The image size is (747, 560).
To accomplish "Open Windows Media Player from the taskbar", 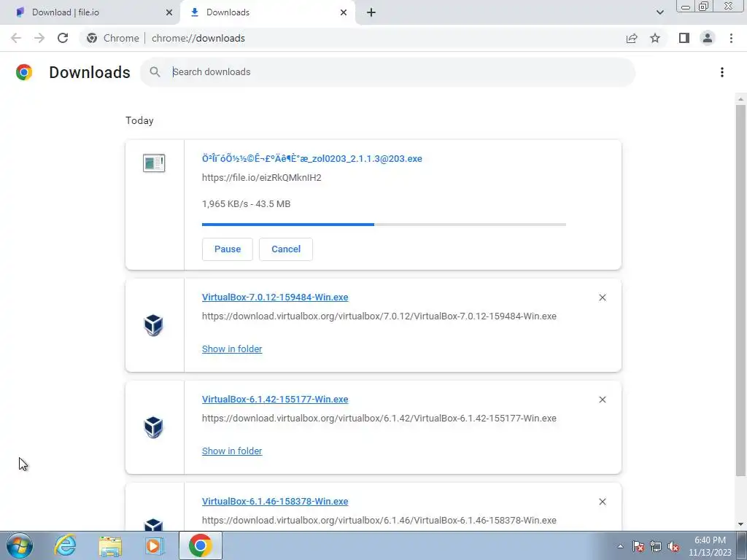I will coord(154,546).
